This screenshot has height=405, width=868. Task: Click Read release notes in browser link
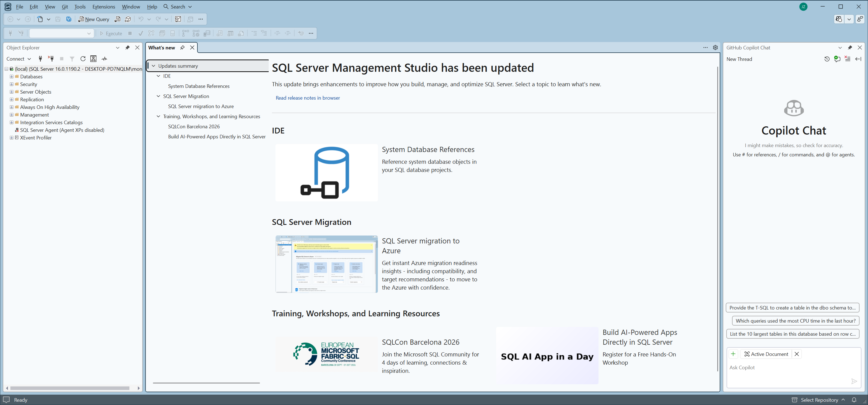click(308, 98)
